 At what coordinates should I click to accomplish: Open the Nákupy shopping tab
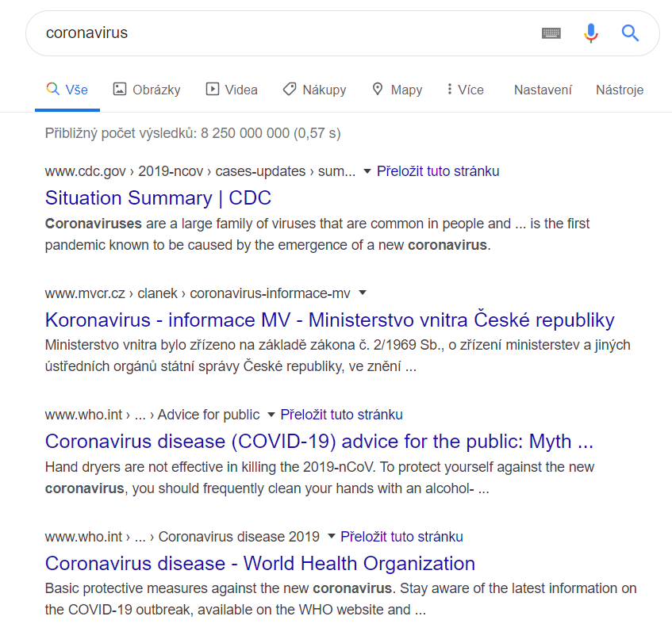pos(314,90)
